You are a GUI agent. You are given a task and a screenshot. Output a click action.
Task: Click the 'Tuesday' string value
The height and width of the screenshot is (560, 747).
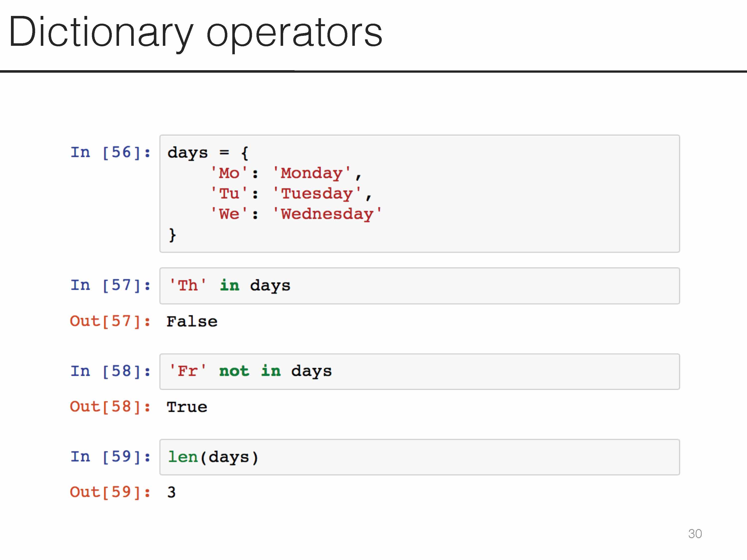(x=317, y=194)
